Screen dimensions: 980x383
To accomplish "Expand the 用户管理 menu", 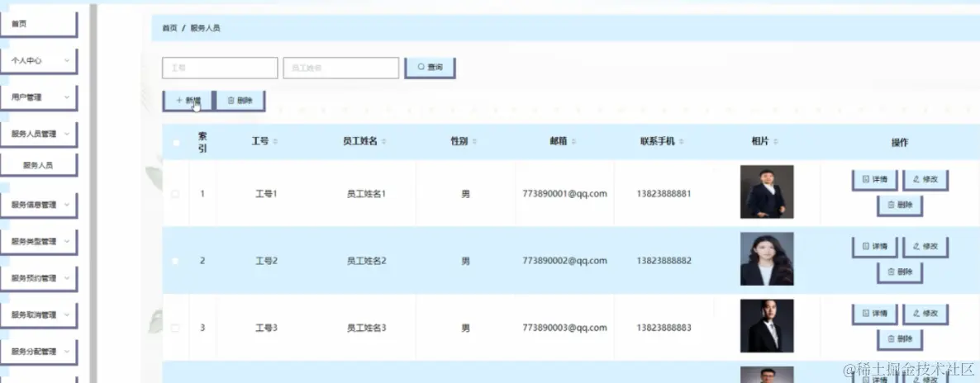I will coord(39,97).
